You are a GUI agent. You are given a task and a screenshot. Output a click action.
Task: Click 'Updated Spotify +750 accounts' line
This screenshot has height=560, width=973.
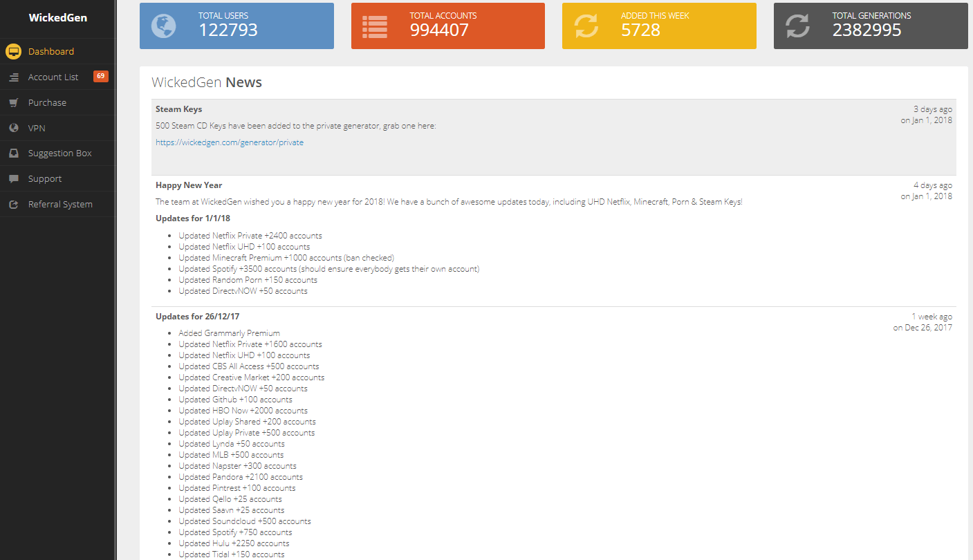pyautogui.click(x=235, y=532)
